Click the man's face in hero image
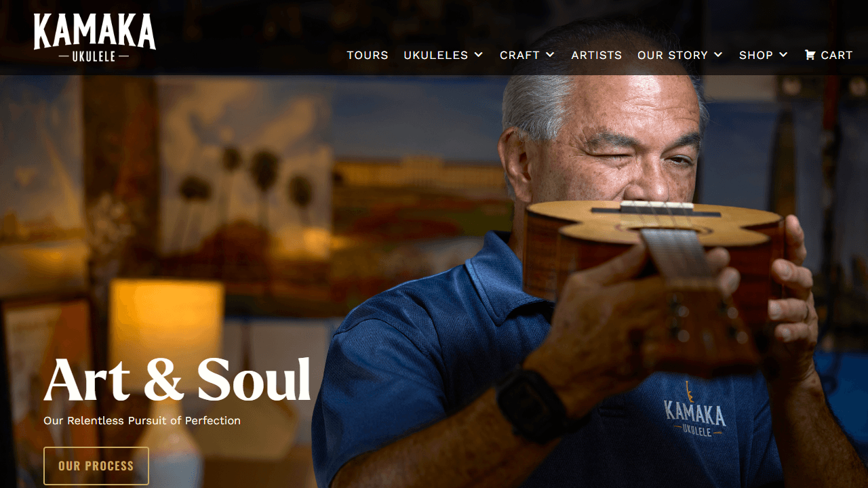Screen dimensions: 868x488 click(610, 142)
